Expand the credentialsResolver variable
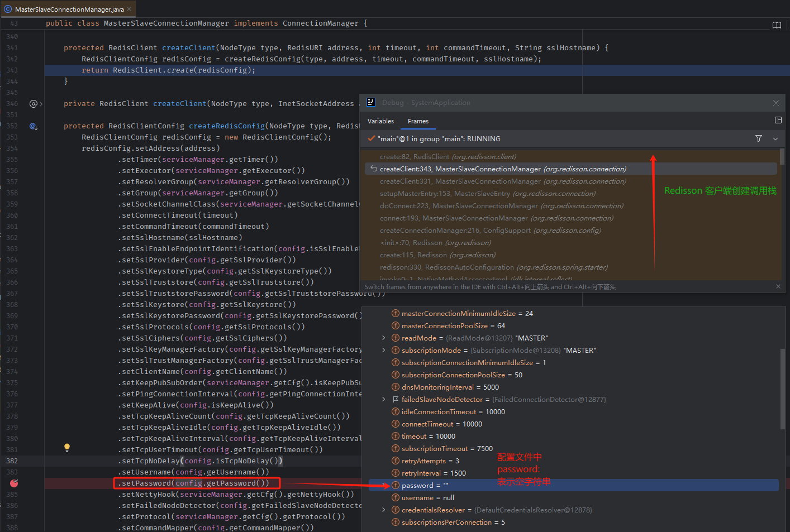Viewport: 790px width, 532px height. click(x=383, y=510)
